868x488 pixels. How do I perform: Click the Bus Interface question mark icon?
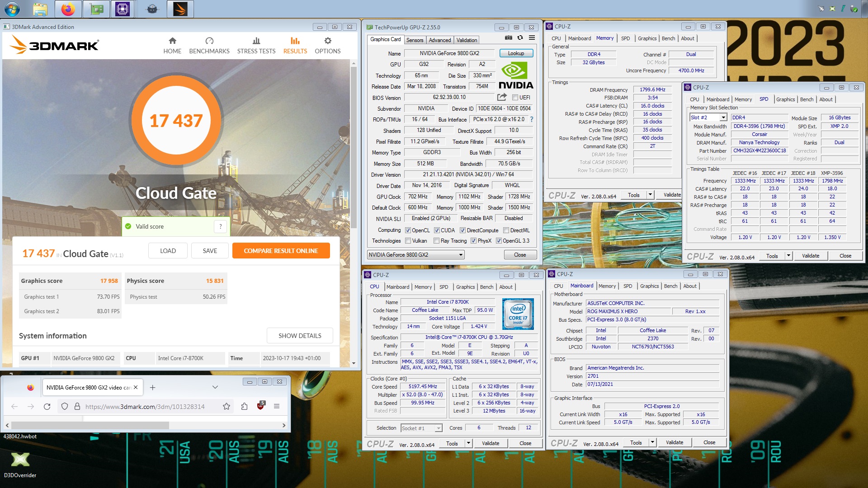[532, 119]
